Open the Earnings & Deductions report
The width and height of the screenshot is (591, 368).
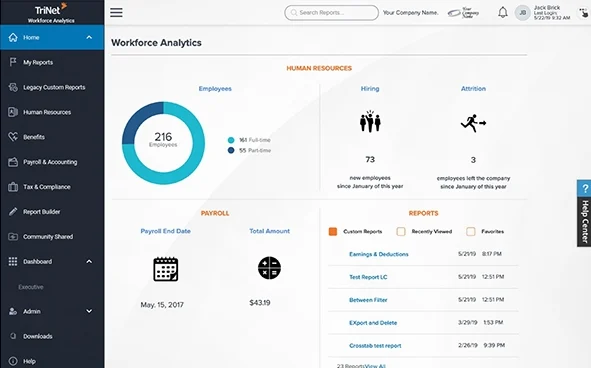[378, 254]
